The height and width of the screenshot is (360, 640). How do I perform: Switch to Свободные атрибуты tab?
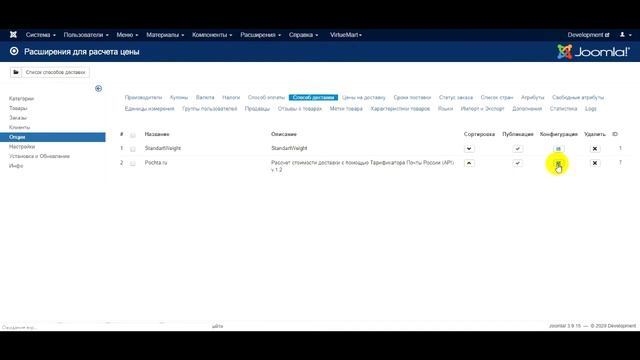(578, 98)
